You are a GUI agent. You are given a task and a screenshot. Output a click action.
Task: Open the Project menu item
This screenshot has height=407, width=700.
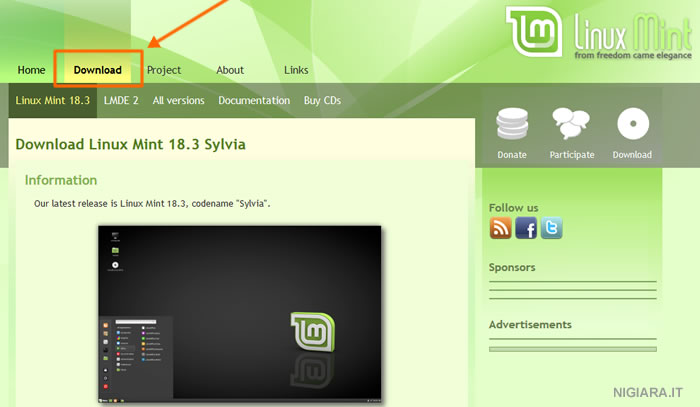tap(164, 70)
